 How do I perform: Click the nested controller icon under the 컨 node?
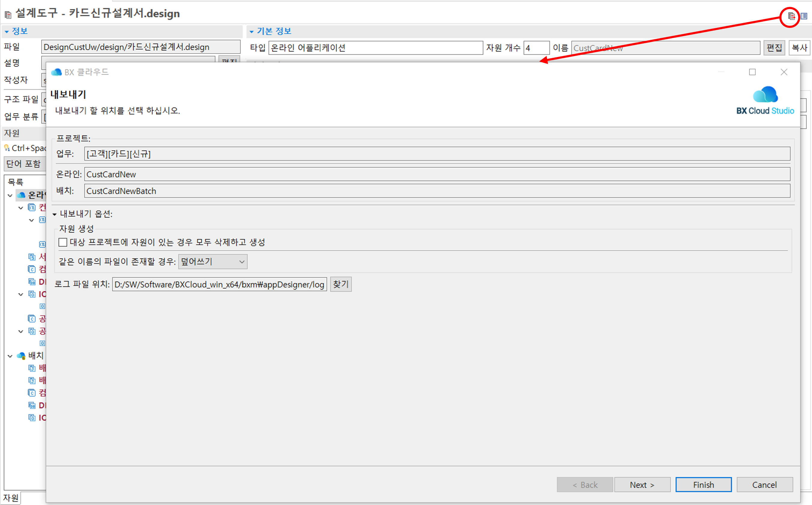42,220
